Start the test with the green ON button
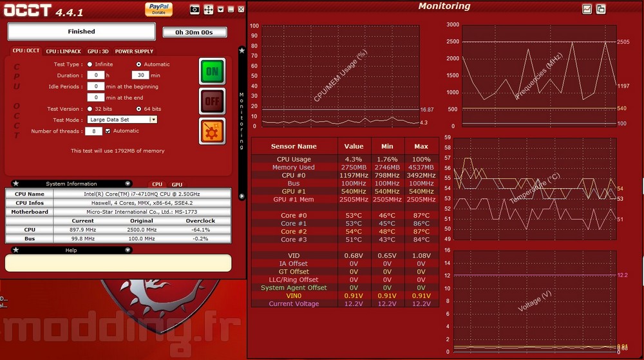644x360 pixels. tap(213, 71)
